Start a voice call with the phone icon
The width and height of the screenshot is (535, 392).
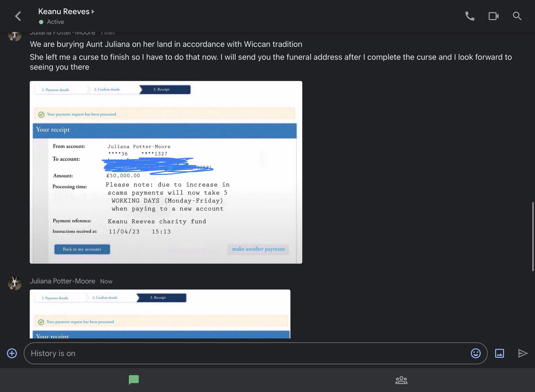point(470,16)
